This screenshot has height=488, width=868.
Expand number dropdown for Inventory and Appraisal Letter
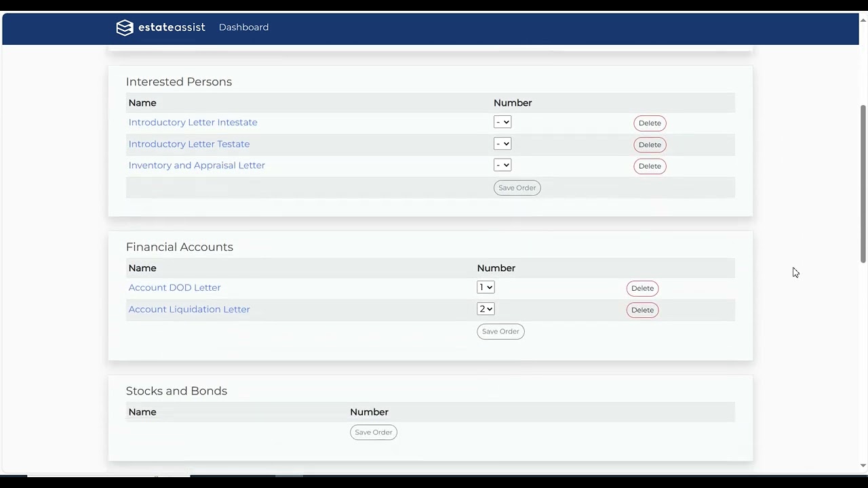click(x=502, y=165)
